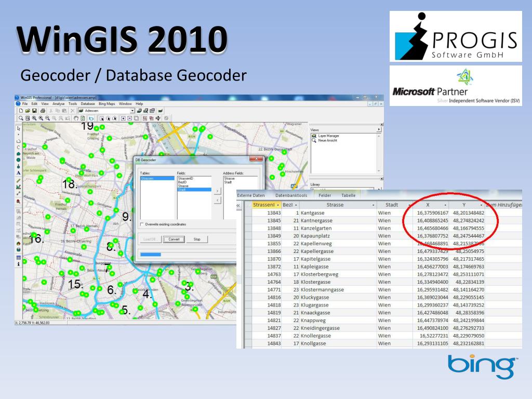Open the Database menu
Viewport: 532px width, 399px height.
pos(87,104)
